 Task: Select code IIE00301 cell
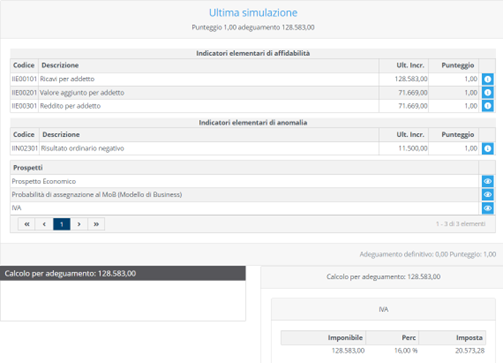click(x=24, y=106)
